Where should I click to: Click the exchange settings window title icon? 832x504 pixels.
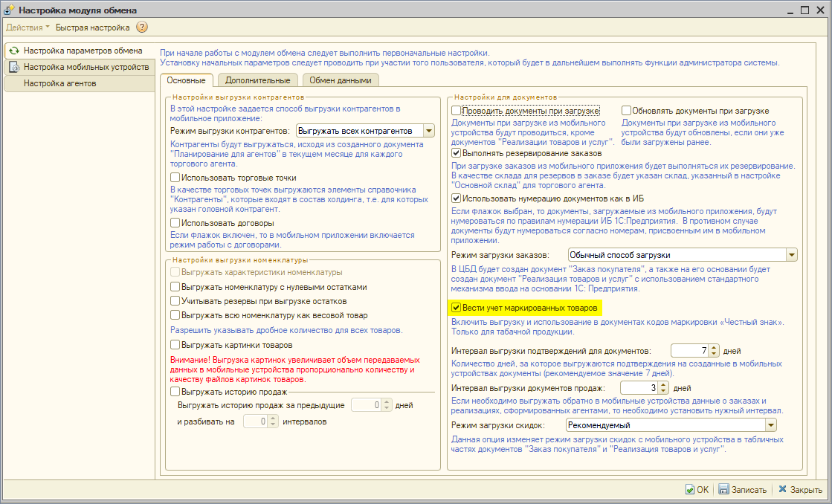pos(9,10)
